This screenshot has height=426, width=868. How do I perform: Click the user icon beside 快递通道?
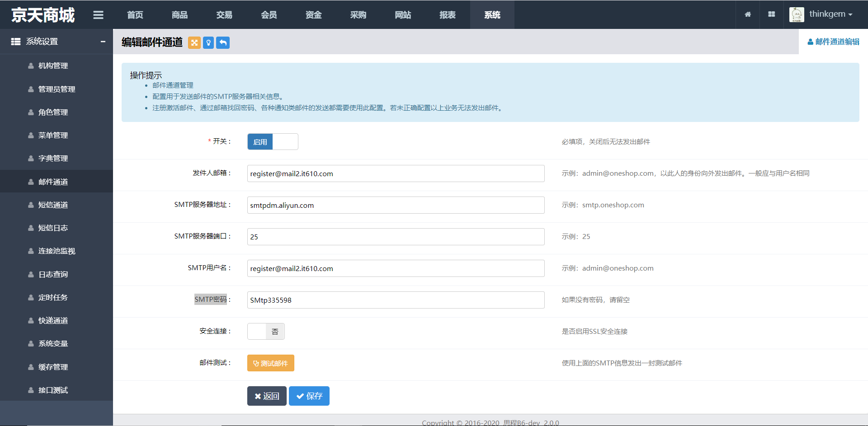[x=31, y=321]
